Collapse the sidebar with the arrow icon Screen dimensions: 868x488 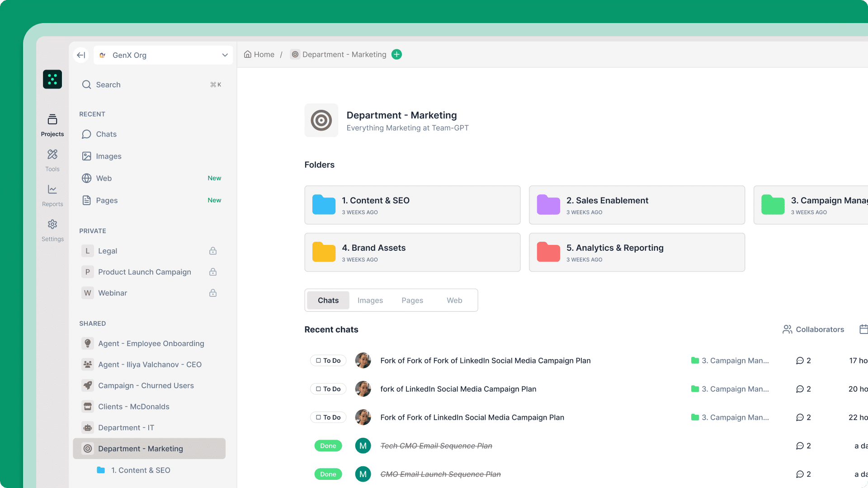pyautogui.click(x=81, y=55)
